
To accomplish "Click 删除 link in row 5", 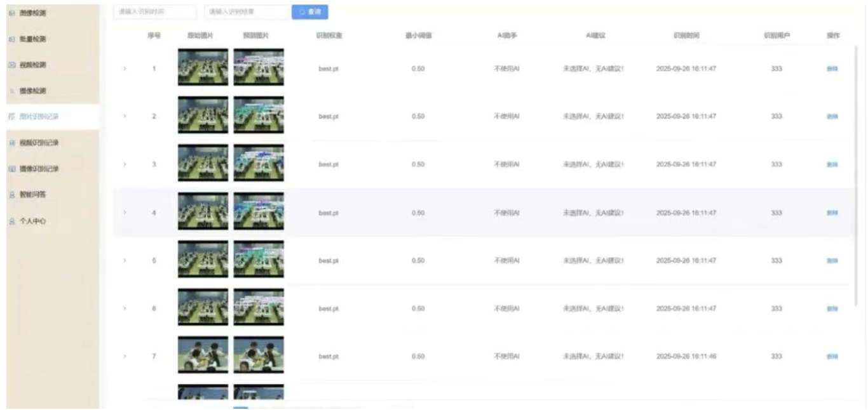I will (x=832, y=261).
